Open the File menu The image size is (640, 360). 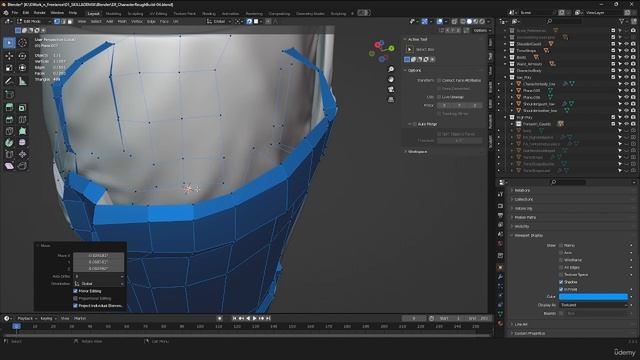[15, 13]
